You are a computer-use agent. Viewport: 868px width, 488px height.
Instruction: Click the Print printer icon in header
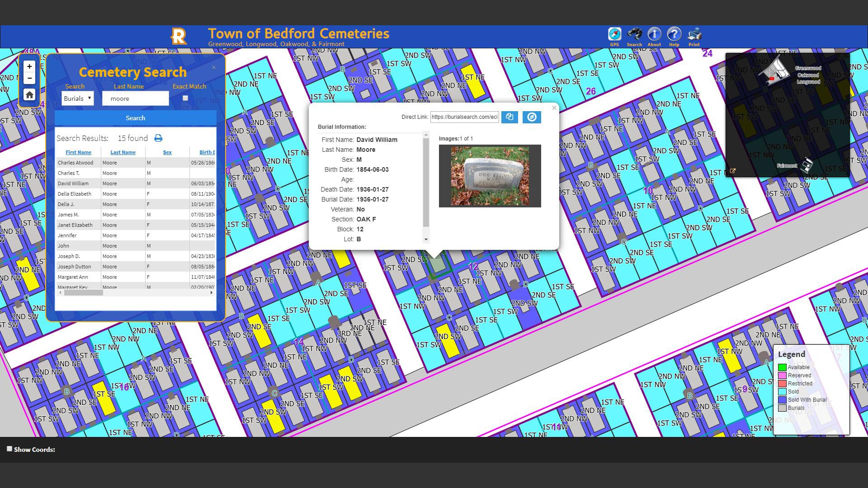tap(694, 34)
